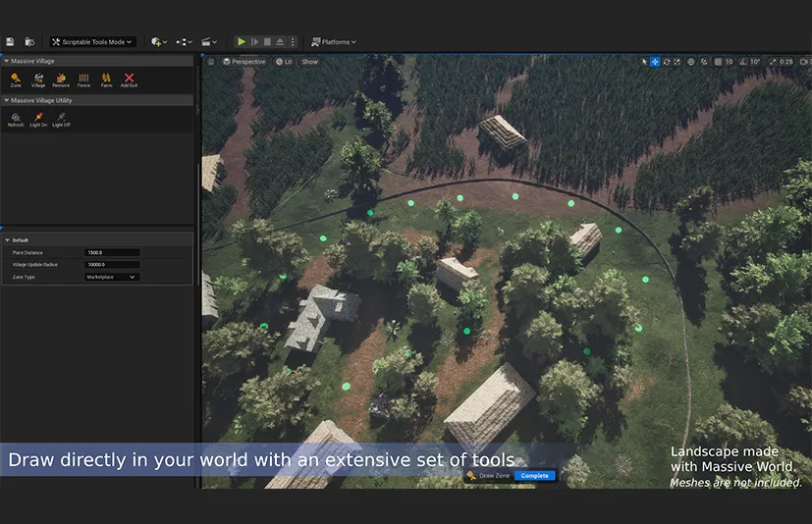Viewport: 812px width, 524px height.
Task: Open the add content dropdown (cube plus)
Action: tap(158, 42)
